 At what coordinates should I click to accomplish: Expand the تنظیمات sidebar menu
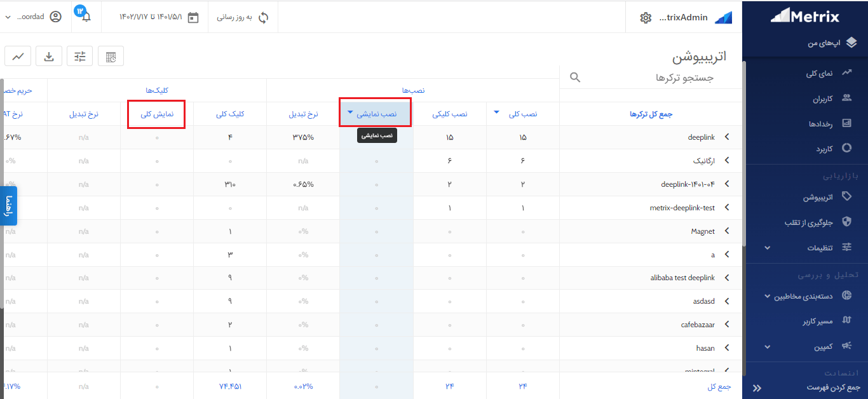[806, 247]
